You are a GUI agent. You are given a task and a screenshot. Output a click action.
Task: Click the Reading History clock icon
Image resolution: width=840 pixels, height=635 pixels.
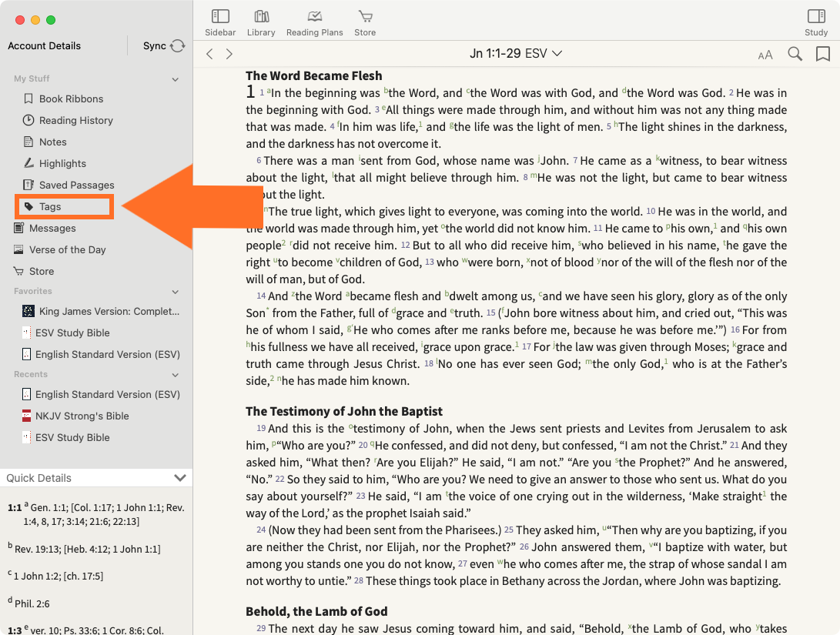pos(28,120)
